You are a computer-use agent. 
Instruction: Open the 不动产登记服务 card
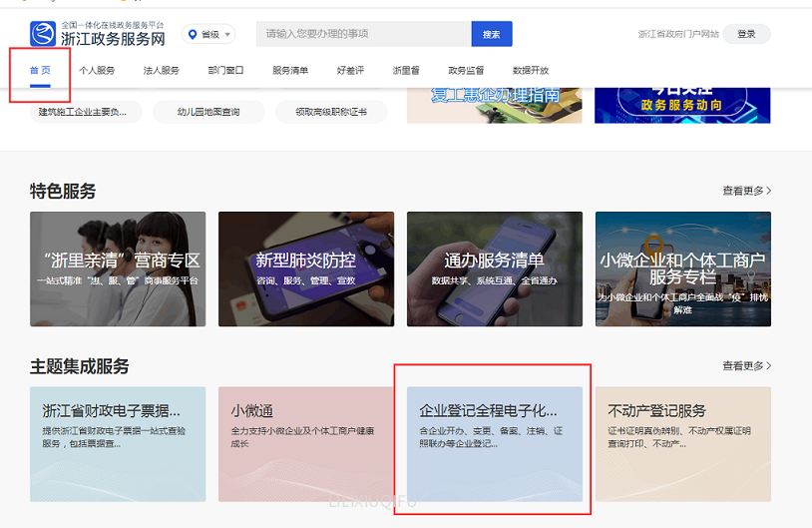(682, 443)
